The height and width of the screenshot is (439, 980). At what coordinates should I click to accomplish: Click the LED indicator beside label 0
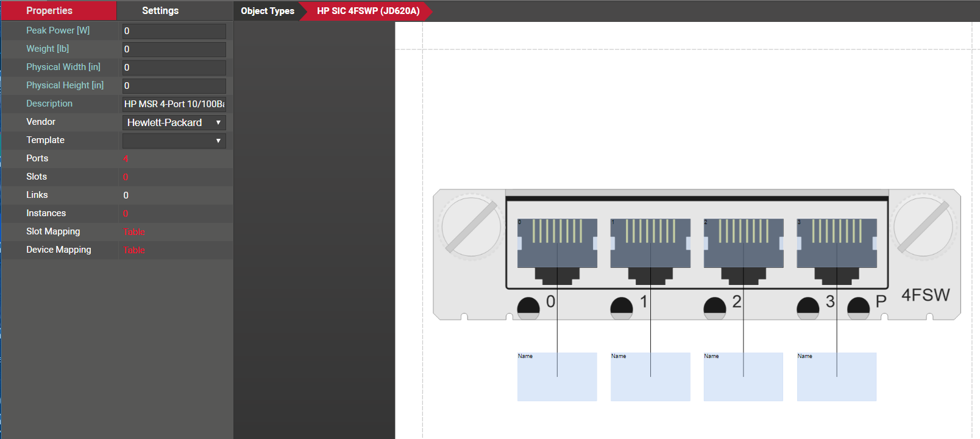[528, 307]
